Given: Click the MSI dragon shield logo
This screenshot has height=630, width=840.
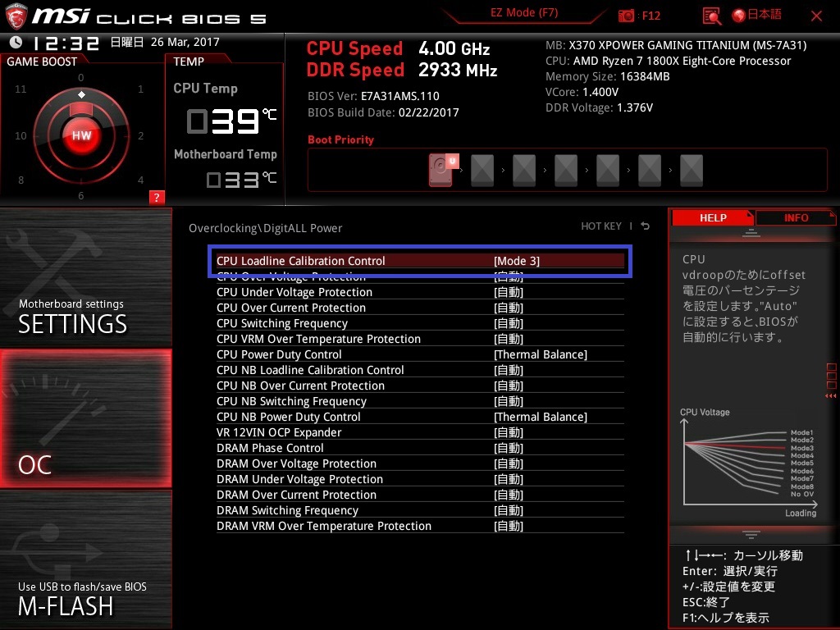Looking at the screenshot, I should [16, 16].
